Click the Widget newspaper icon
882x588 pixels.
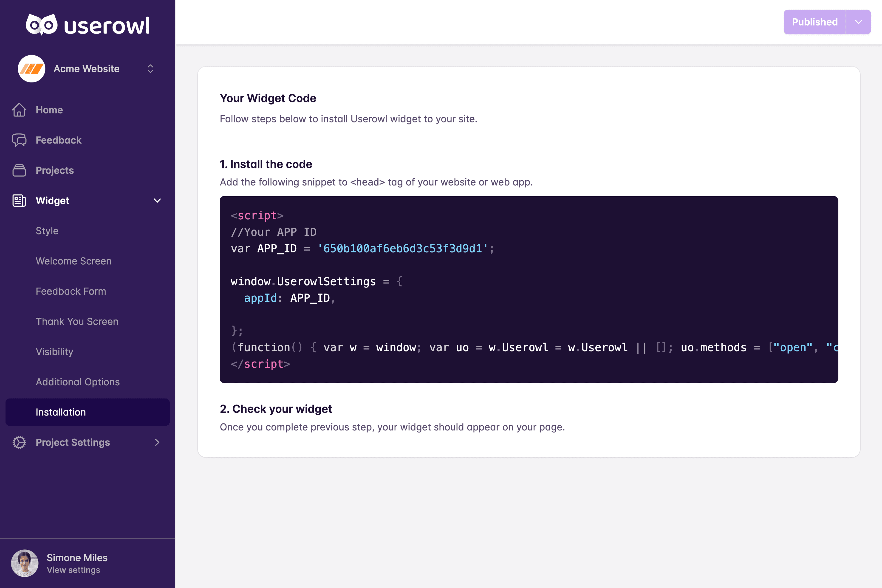(x=19, y=201)
